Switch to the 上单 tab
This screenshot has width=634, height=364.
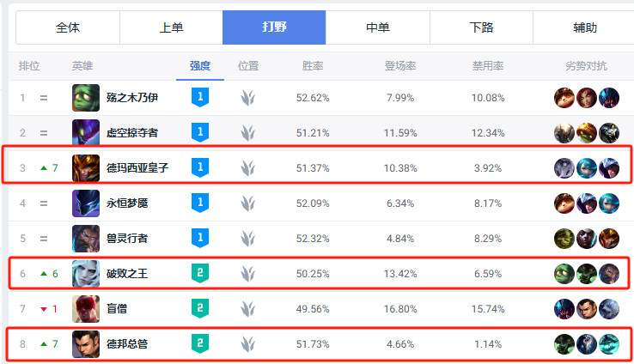tap(171, 27)
